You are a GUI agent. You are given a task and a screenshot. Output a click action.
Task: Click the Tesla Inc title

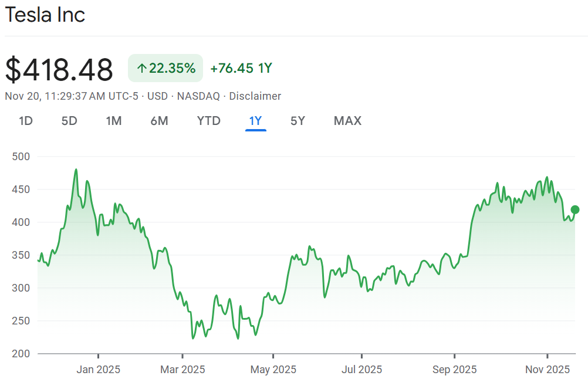(45, 15)
